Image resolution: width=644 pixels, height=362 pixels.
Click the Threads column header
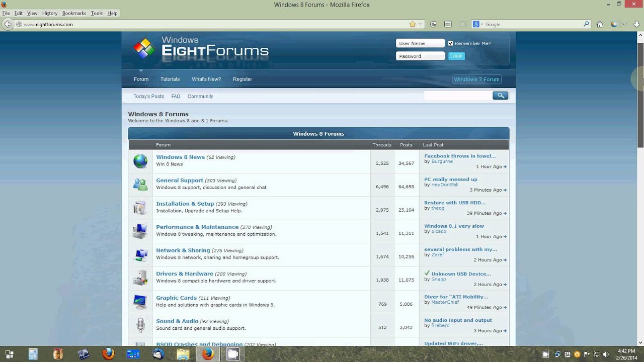coord(382,145)
